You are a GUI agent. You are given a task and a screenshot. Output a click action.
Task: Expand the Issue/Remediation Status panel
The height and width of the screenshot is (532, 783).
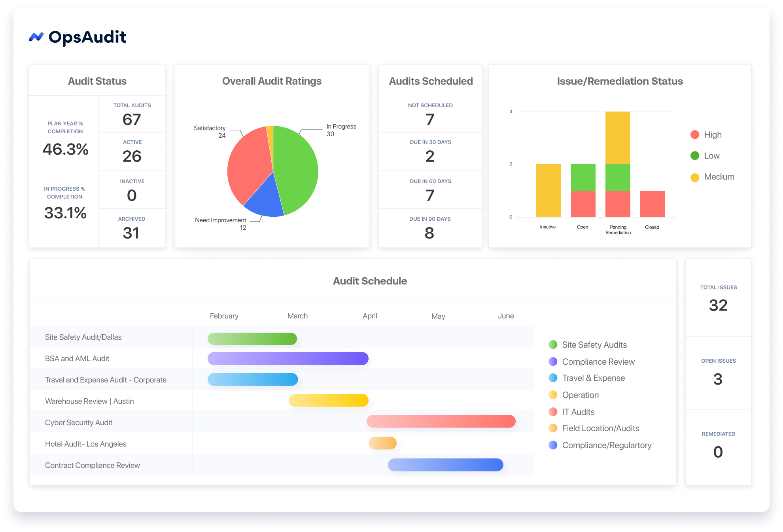(x=620, y=81)
